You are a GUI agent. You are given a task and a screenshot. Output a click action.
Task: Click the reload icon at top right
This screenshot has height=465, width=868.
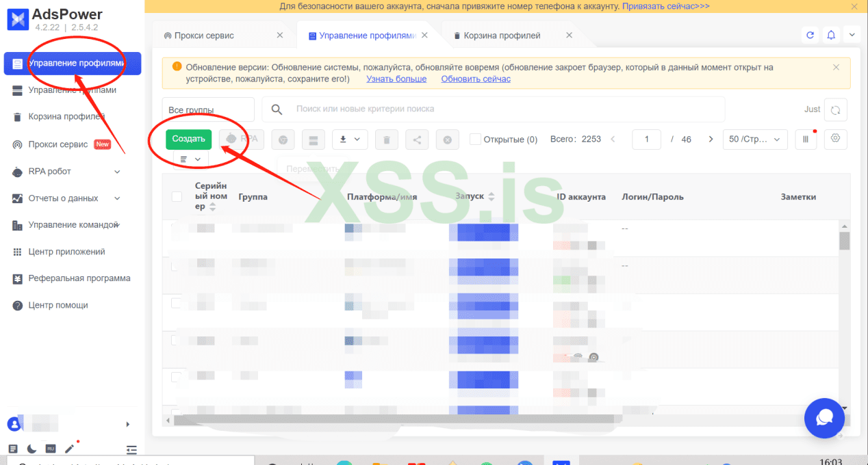click(810, 35)
